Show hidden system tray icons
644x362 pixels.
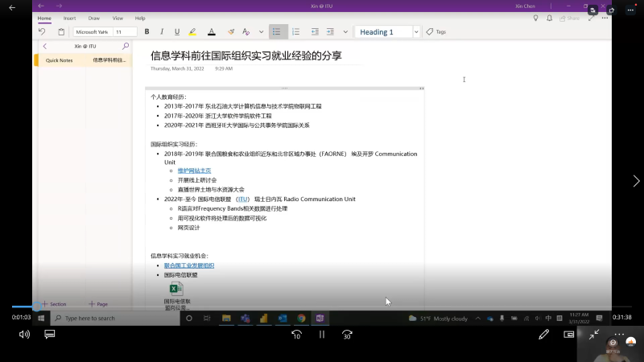click(x=477, y=318)
